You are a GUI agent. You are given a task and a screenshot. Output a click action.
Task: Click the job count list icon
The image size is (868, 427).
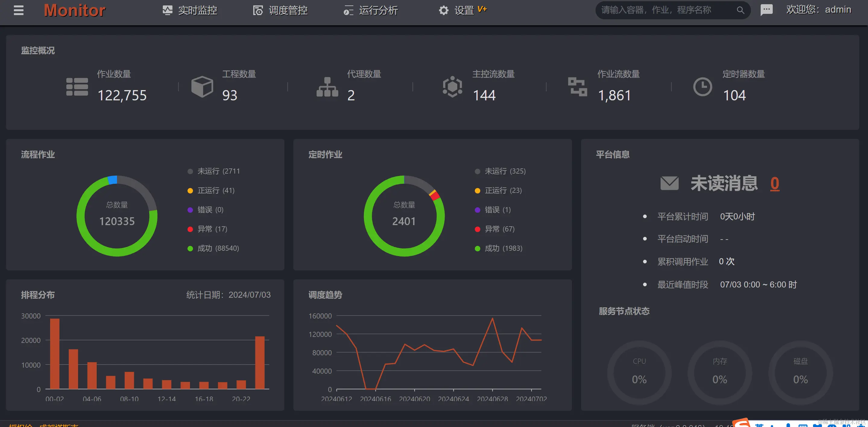click(x=77, y=87)
